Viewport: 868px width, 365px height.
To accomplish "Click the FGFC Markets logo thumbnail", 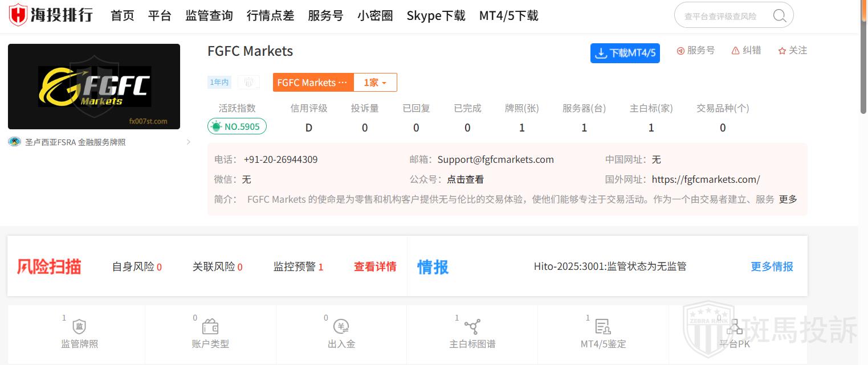I will point(94,87).
